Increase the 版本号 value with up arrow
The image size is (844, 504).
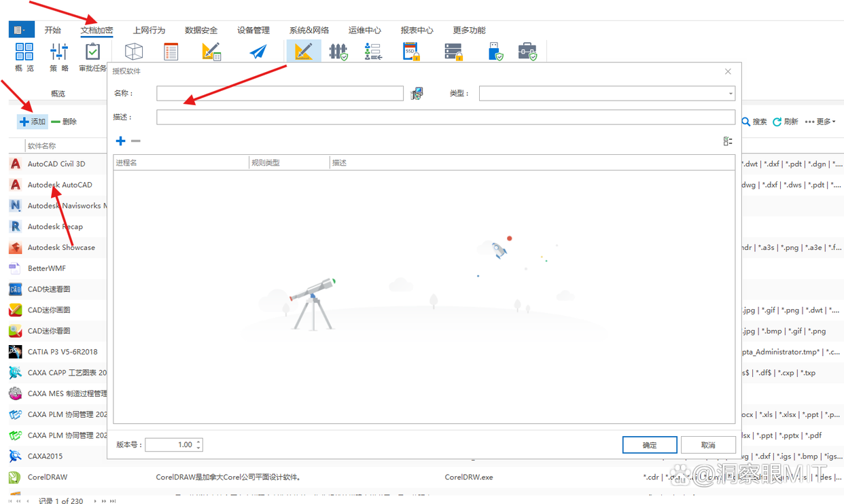198,442
